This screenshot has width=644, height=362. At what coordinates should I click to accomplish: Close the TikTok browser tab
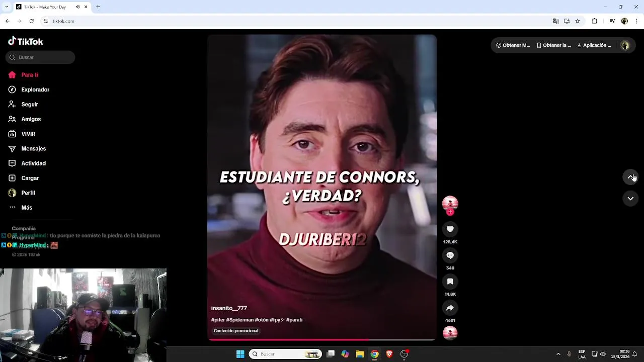point(86,7)
